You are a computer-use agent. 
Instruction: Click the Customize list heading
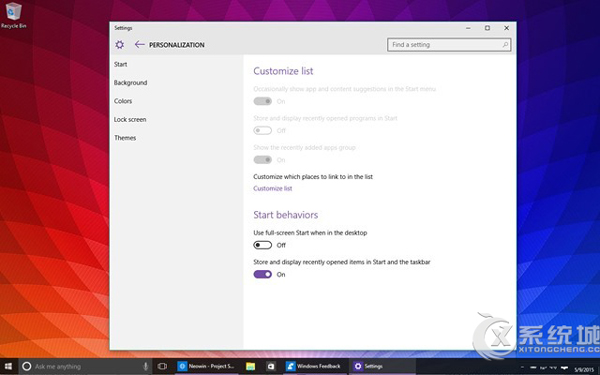283,71
